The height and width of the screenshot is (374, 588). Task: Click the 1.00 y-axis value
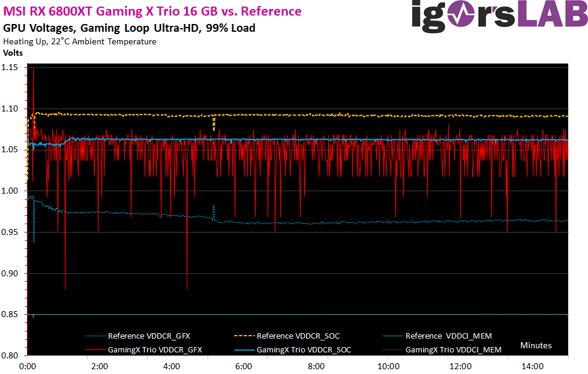coord(10,191)
